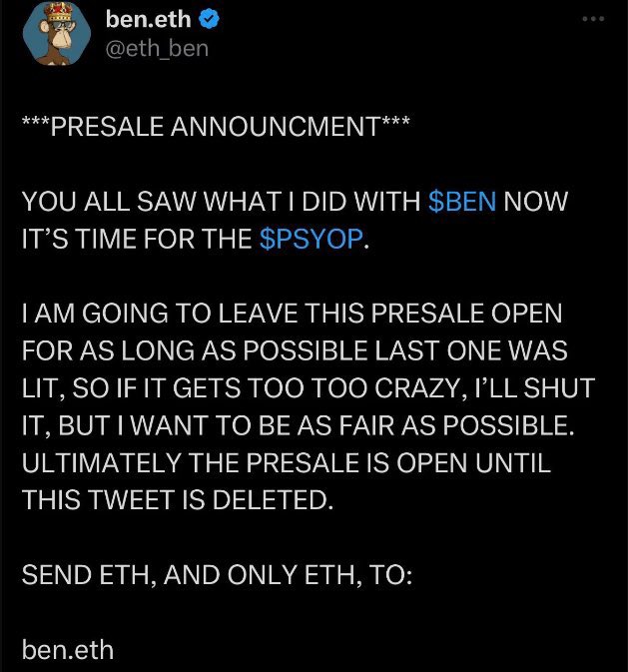Open the $BEN cashtag link
Image resolution: width=628 pixels, height=672 pixels.
click(462, 201)
